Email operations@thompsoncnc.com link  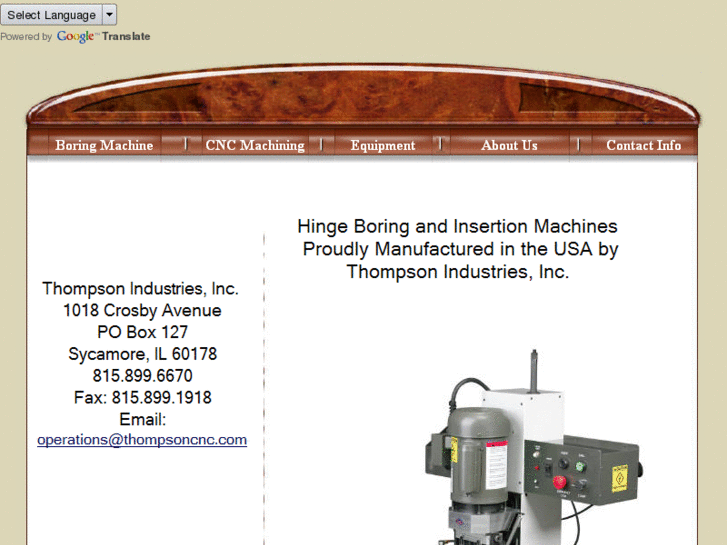click(142, 440)
